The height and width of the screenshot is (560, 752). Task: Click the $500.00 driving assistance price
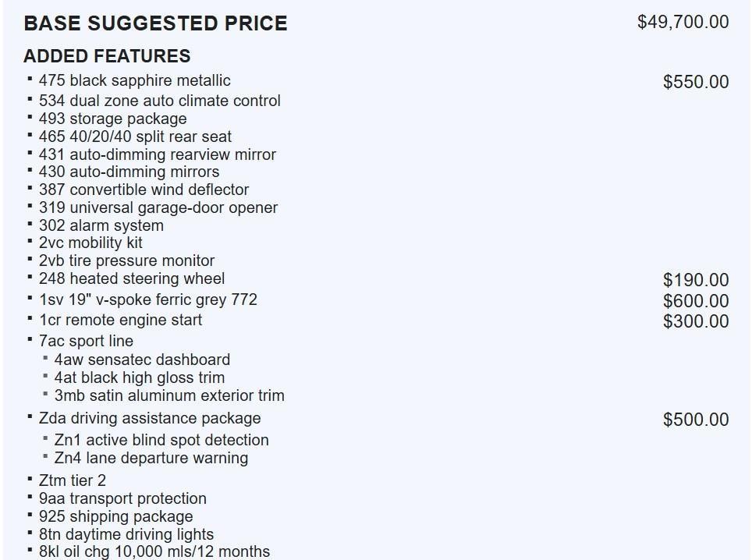(695, 420)
